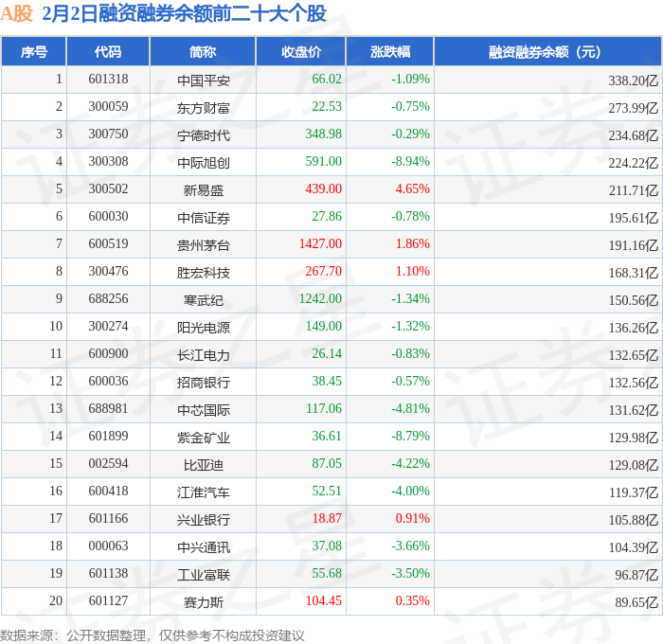The image size is (663, 644).
Task: Click the 涨跌幅 column header
Action: click(x=390, y=51)
